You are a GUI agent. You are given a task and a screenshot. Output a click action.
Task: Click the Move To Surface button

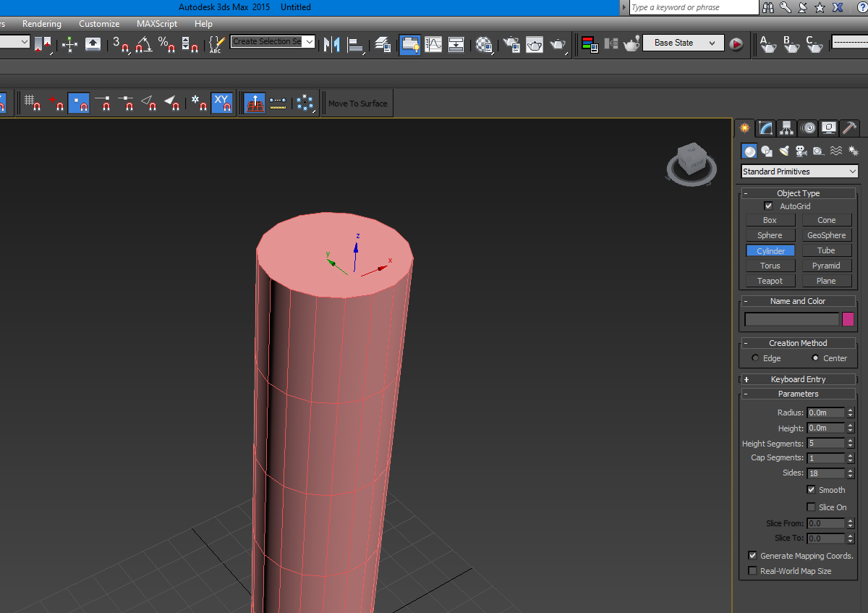click(357, 103)
